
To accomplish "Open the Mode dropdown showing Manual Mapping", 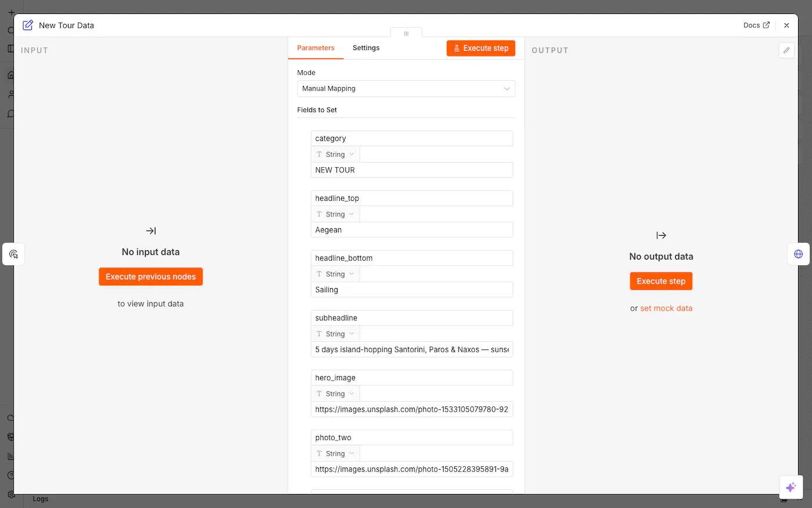I will pos(406,88).
